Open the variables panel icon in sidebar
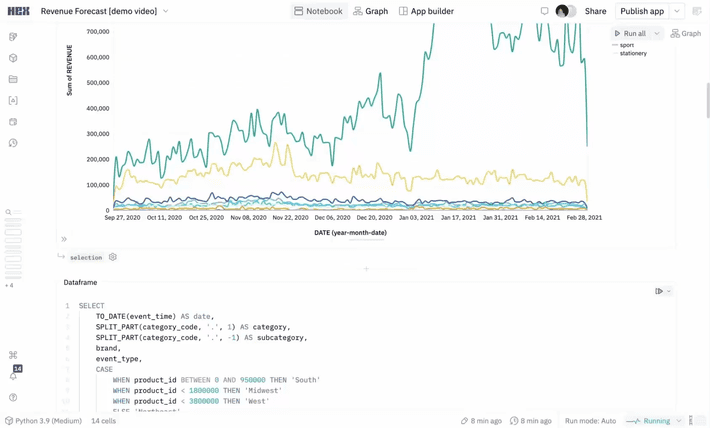This screenshot has width=710, height=428. point(13,100)
